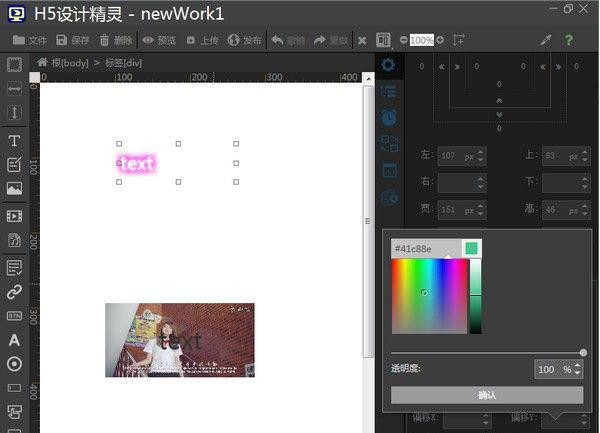Click the hex color field #41c88e

point(425,248)
